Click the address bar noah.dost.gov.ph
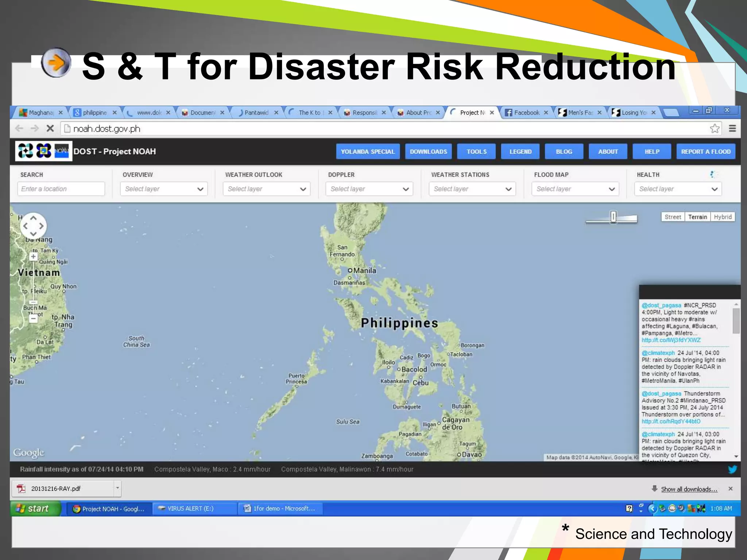 [383, 128]
